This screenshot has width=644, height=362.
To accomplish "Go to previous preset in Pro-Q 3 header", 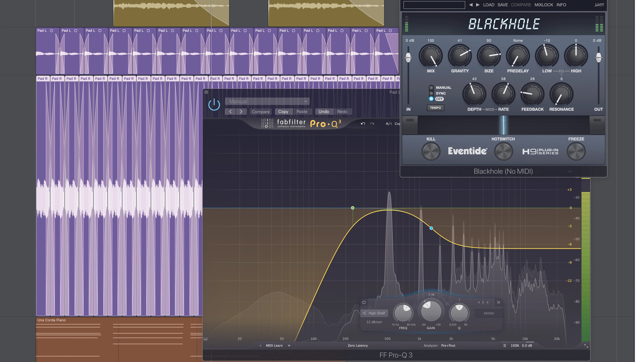I will coord(230,112).
